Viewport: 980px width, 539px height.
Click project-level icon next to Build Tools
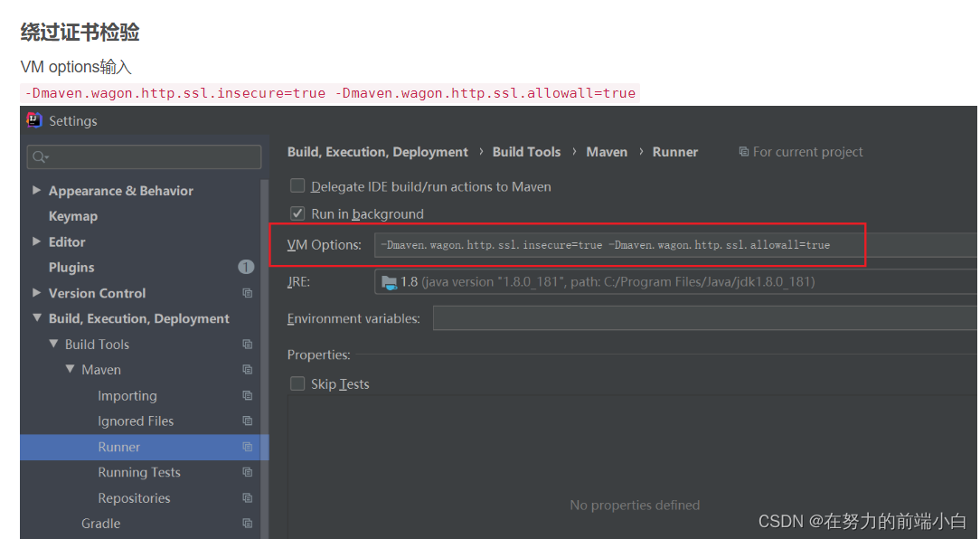[248, 344]
